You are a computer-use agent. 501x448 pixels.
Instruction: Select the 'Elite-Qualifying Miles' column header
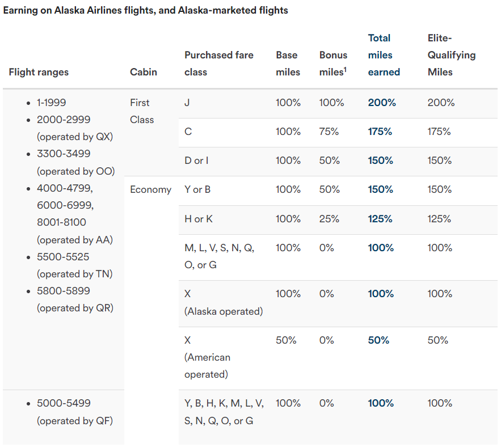pyautogui.click(x=451, y=55)
